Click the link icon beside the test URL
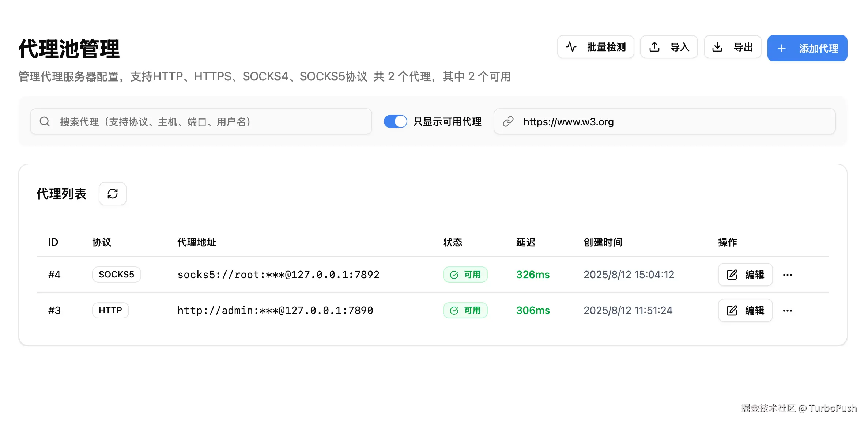Viewport: 868px width, 424px height. coord(508,121)
